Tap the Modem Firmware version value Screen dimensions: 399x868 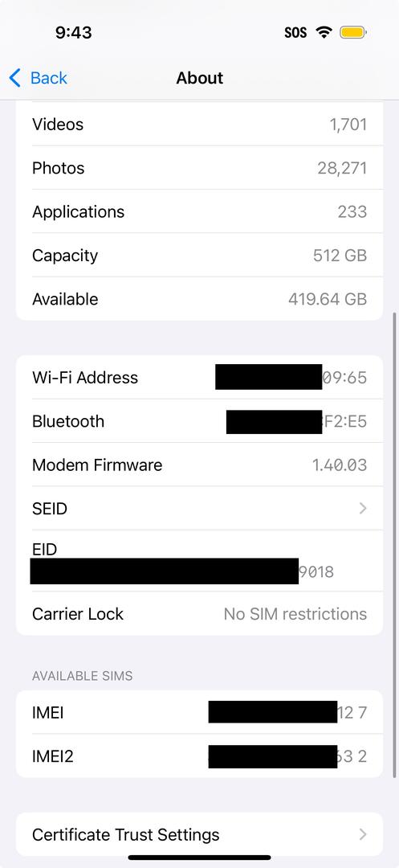[340, 465]
